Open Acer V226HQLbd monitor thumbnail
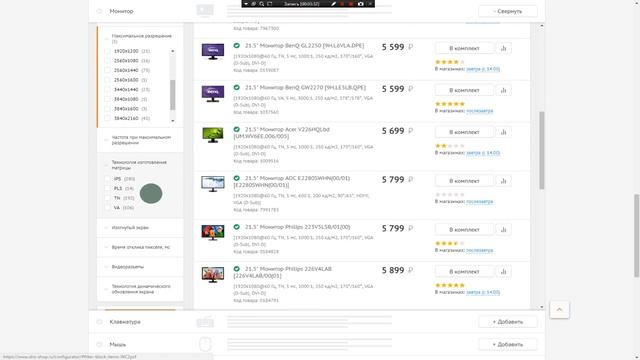 (213, 135)
